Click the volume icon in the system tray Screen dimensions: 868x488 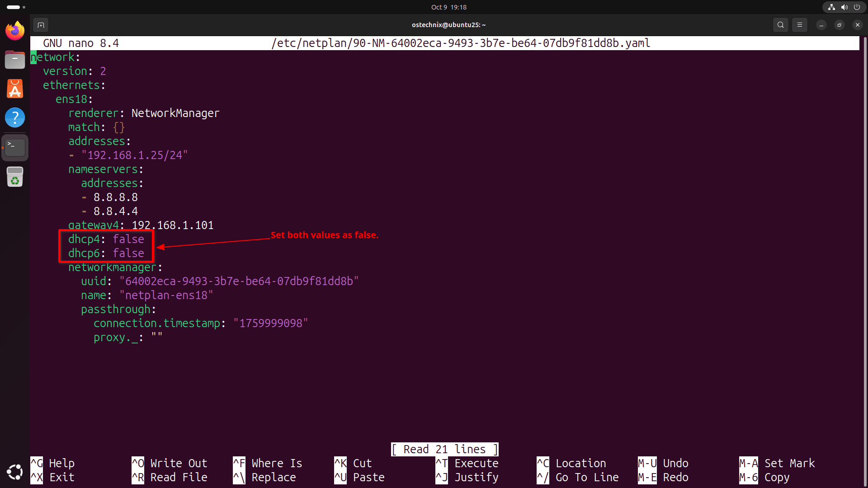(844, 7)
